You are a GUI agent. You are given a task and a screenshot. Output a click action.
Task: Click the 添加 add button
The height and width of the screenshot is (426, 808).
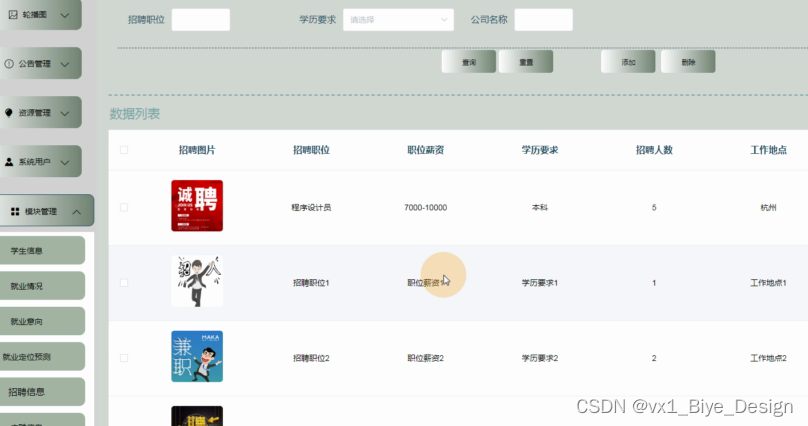click(x=628, y=62)
